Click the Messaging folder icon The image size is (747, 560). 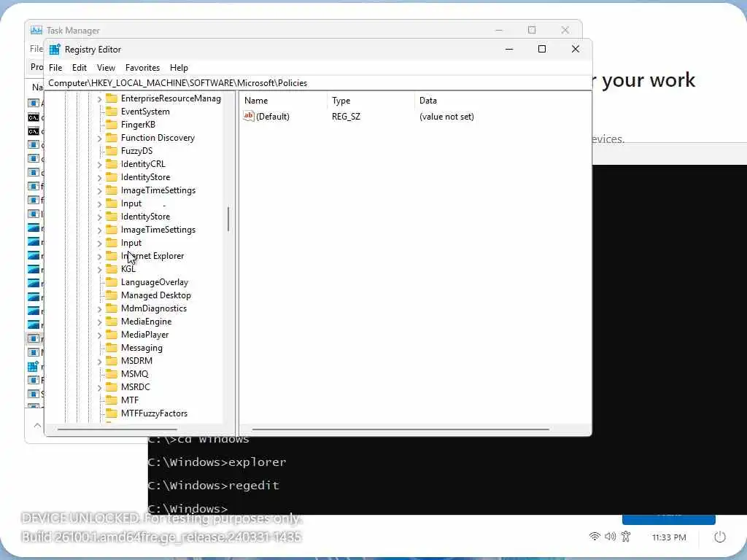point(112,348)
